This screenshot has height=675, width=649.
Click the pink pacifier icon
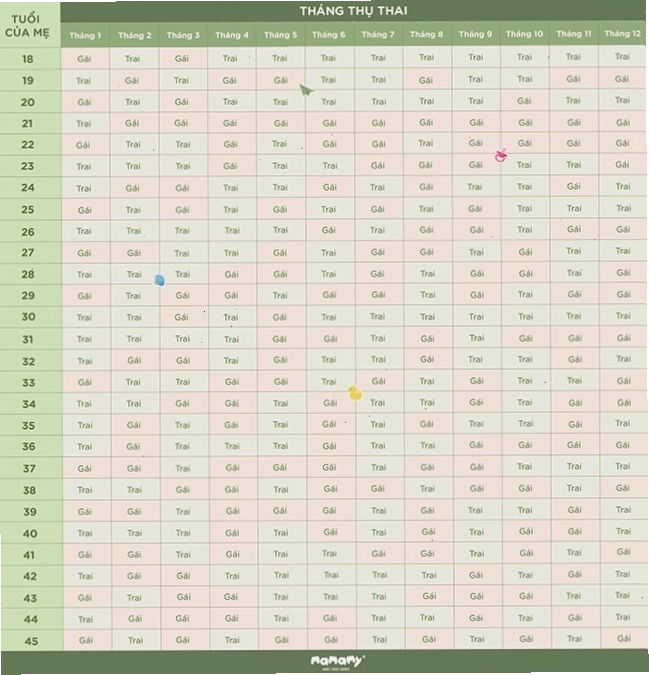click(x=501, y=156)
